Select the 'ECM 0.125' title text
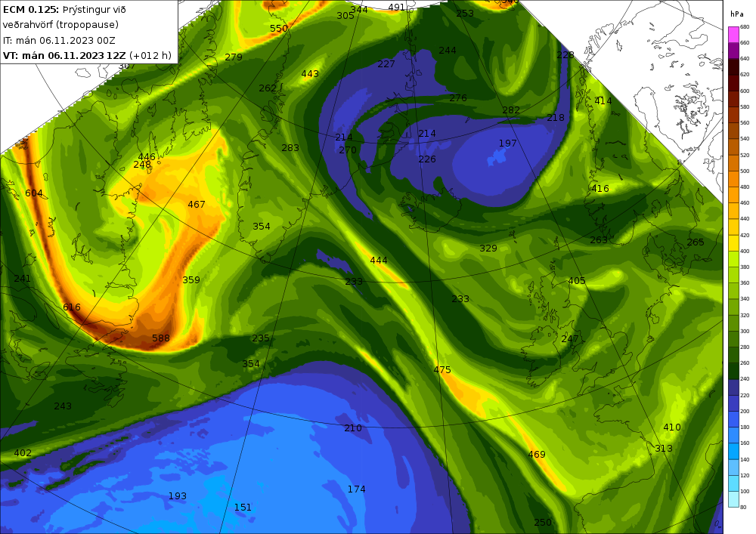Screen dimensions: 756x534 click(31, 9)
